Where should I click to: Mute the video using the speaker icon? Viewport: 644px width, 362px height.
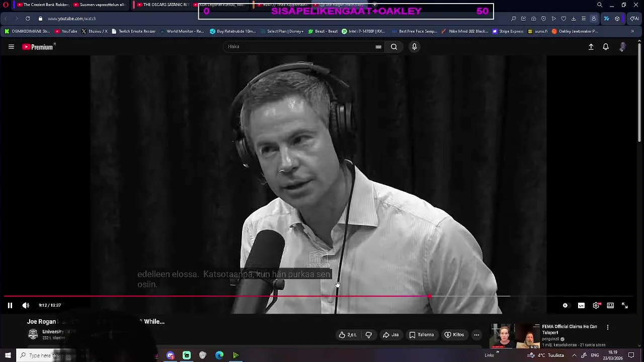pos(26,305)
